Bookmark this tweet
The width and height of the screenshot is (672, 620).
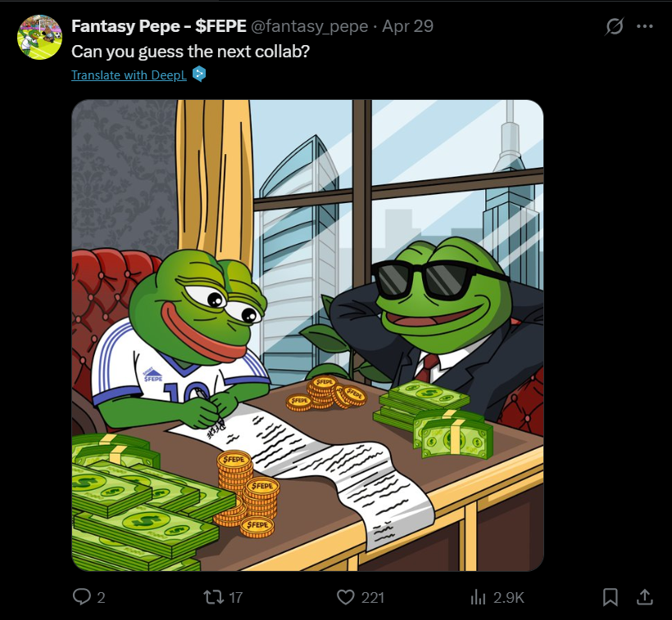tap(611, 597)
